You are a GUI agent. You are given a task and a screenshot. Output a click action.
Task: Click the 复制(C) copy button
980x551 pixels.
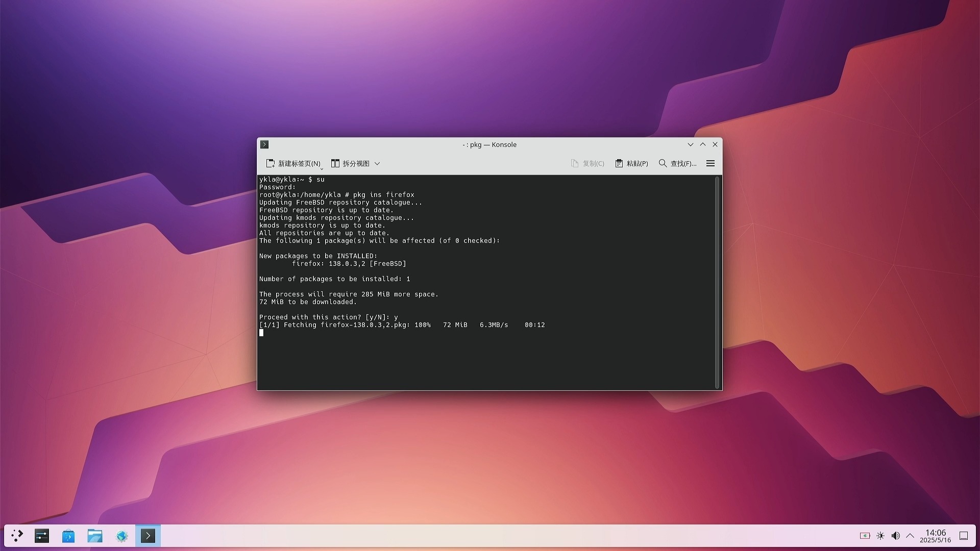[x=587, y=163]
